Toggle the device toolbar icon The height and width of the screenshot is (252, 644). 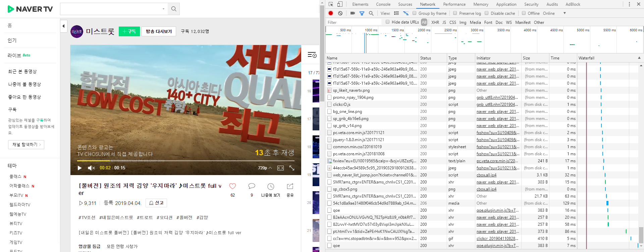340,4
